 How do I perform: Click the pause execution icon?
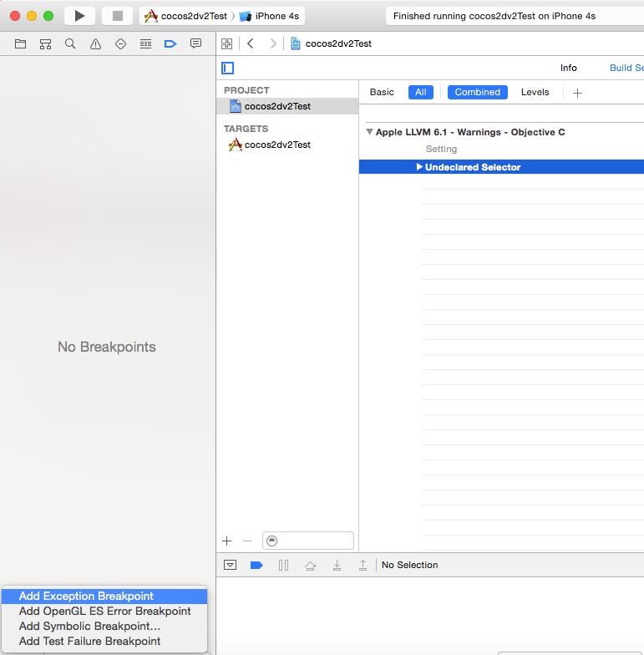(x=283, y=565)
